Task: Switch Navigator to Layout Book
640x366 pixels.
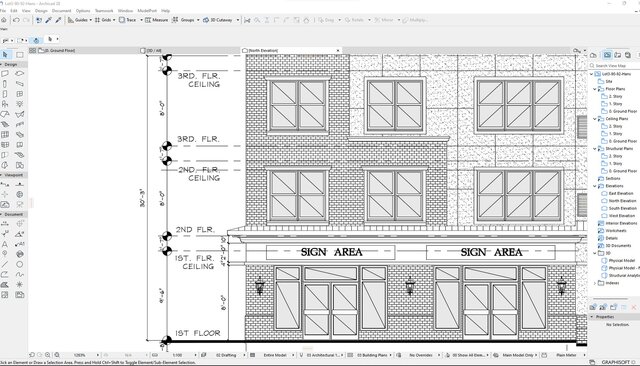Action: [618, 55]
